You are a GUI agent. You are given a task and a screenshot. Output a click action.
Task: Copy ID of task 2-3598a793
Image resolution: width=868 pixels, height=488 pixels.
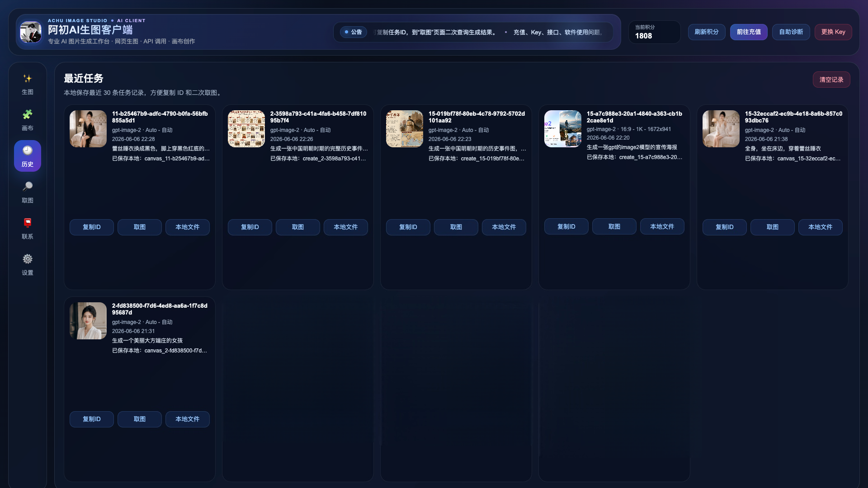[x=250, y=227]
